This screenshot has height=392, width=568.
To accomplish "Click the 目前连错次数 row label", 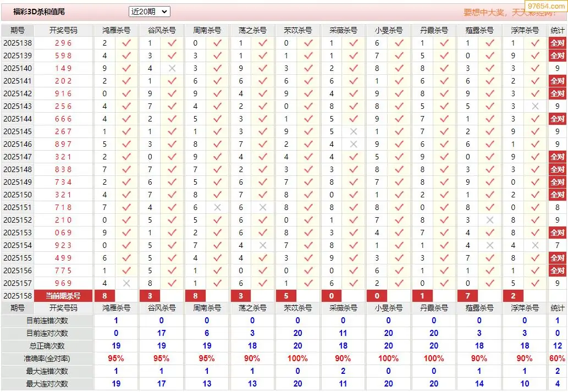I will (47, 321).
